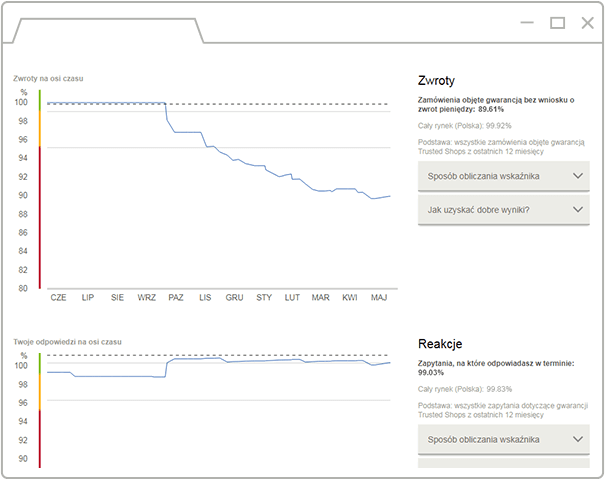The width and height of the screenshot is (605, 480).
Task: Click the MAJ month label
Action: pos(379,297)
